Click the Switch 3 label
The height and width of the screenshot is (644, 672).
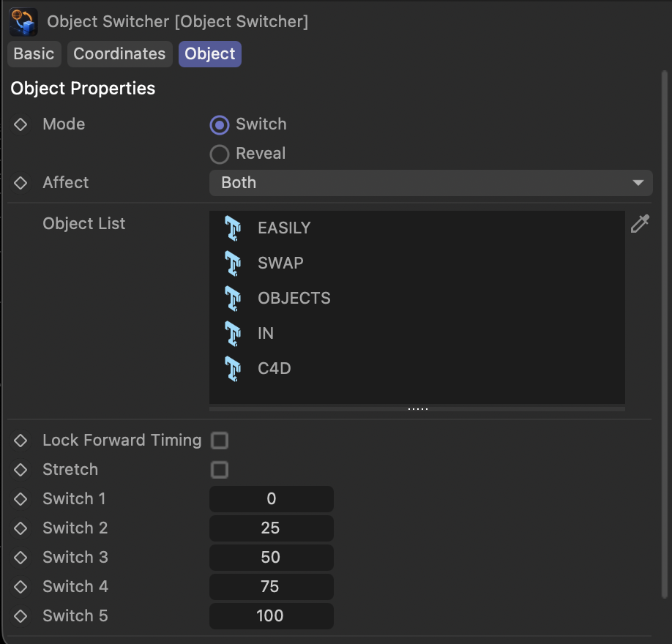pyautogui.click(x=75, y=558)
